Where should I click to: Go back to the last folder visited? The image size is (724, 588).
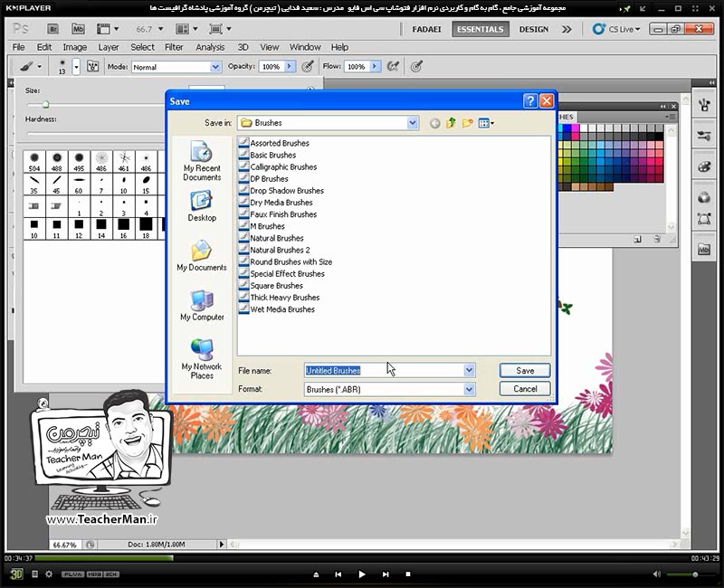(x=434, y=123)
